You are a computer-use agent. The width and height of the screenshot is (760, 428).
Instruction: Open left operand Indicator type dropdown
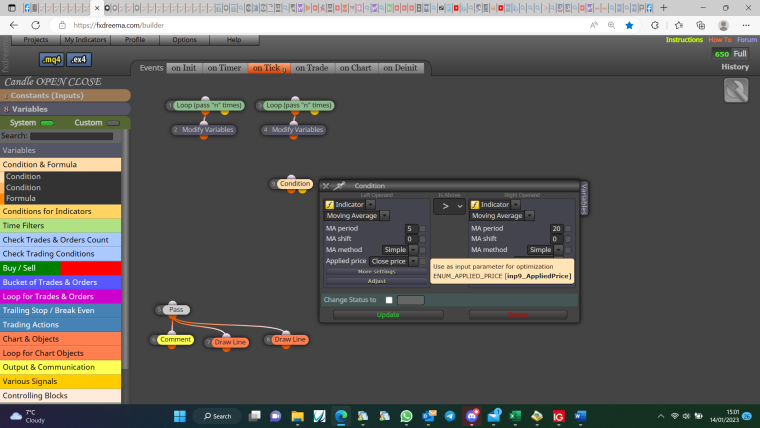coord(370,205)
